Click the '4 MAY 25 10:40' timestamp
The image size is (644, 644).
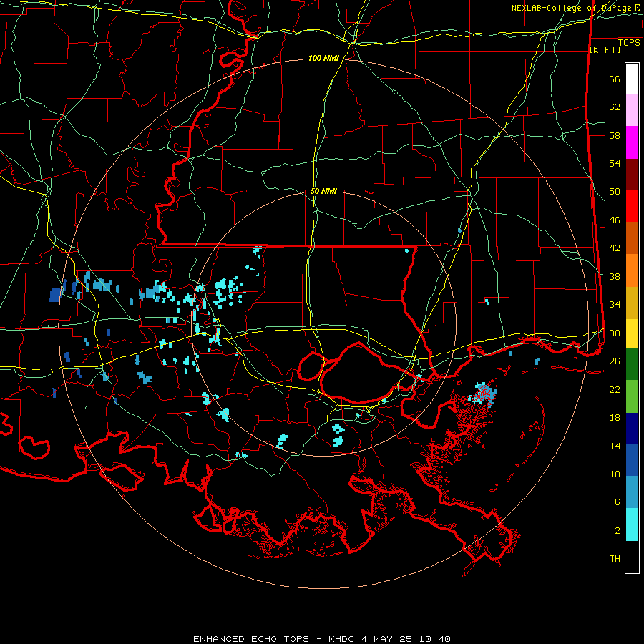(x=406, y=639)
